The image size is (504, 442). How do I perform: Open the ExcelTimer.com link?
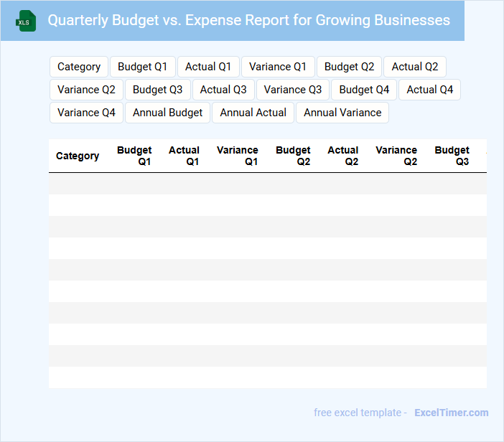tap(451, 413)
